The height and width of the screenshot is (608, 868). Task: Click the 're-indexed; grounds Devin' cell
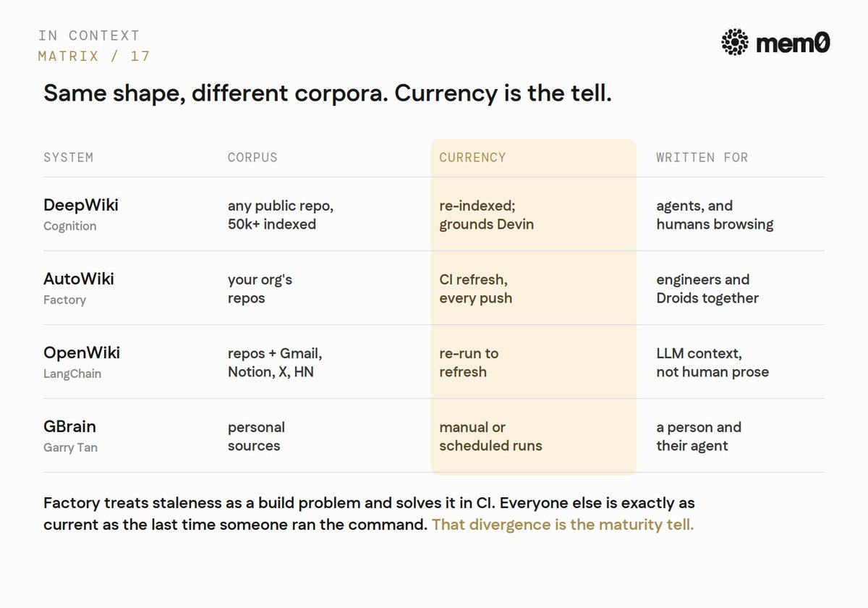tap(487, 215)
